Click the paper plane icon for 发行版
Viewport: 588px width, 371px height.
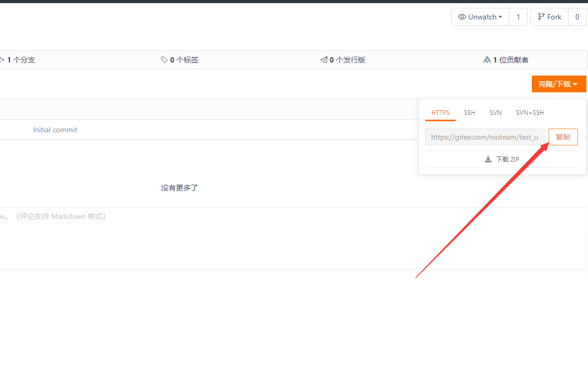[324, 60]
